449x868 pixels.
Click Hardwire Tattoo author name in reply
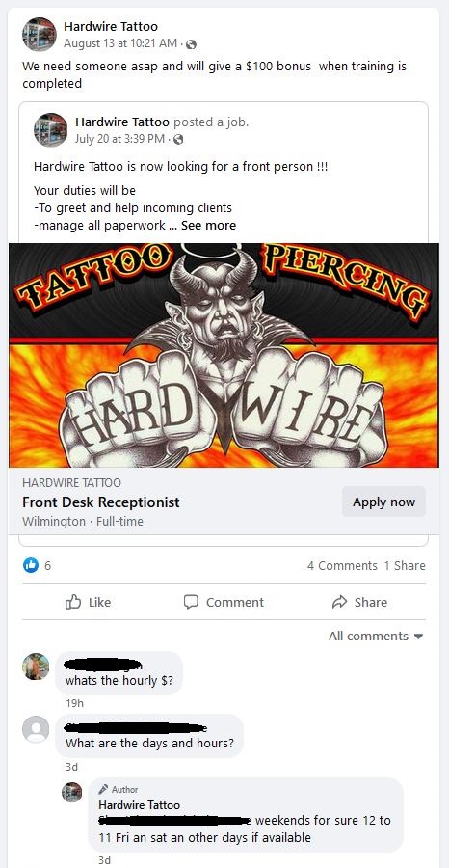pyautogui.click(x=140, y=805)
